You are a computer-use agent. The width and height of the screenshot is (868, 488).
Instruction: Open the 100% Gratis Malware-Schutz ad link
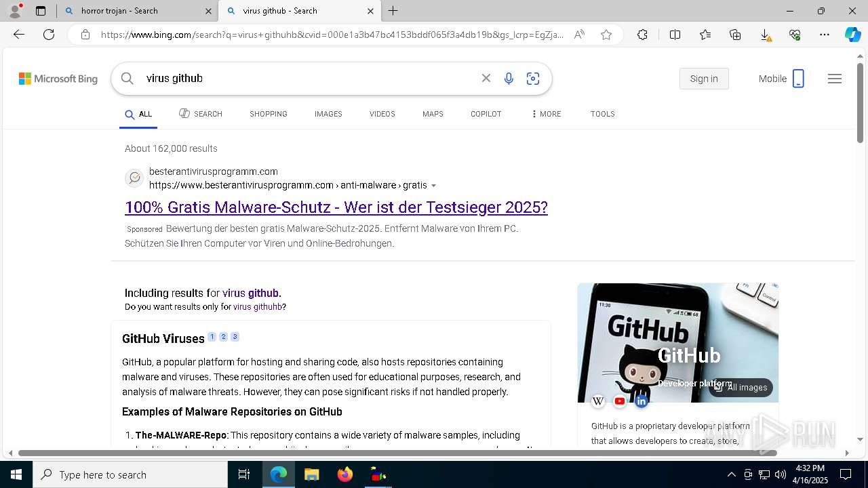click(336, 207)
